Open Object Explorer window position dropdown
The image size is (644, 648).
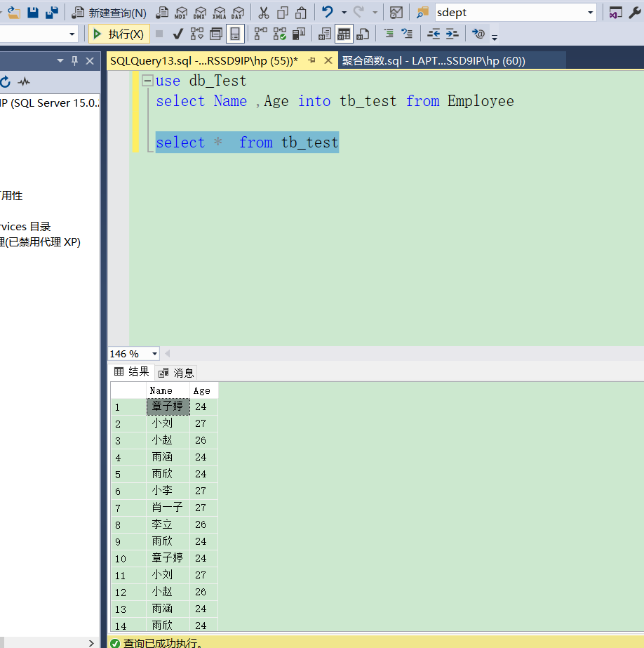[60, 61]
